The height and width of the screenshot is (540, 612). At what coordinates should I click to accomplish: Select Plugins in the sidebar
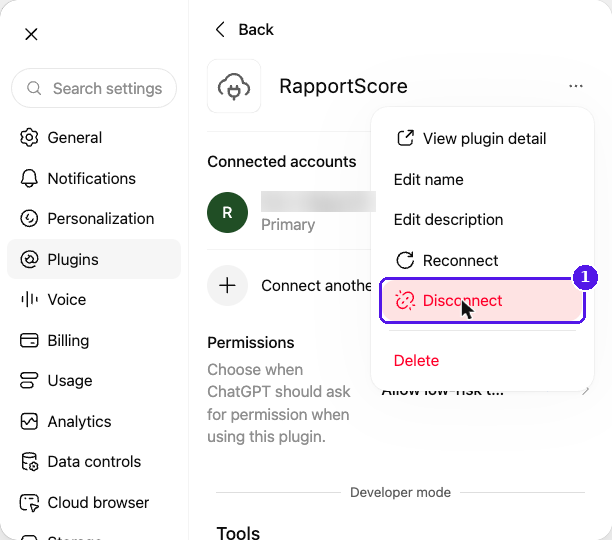pyautogui.click(x=94, y=259)
